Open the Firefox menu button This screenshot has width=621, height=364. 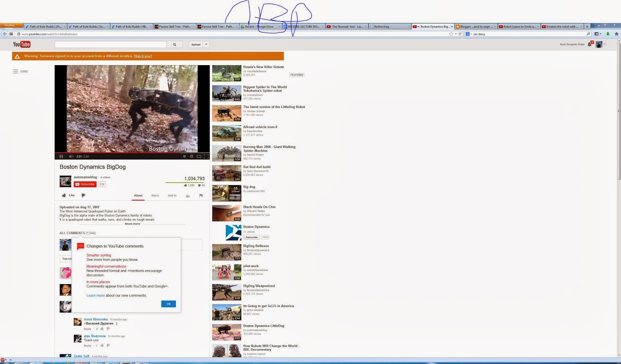11,25
